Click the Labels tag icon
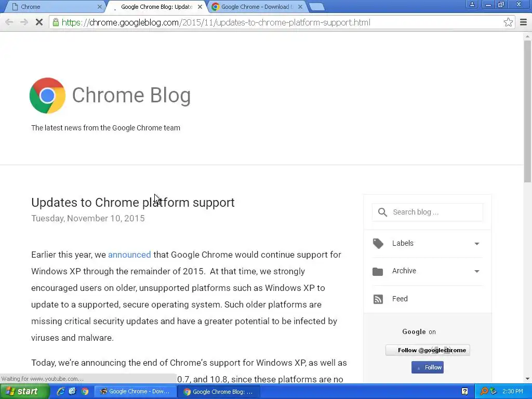Image resolution: width=532 pixels, height=399 pixels. [x=378, y=243]
